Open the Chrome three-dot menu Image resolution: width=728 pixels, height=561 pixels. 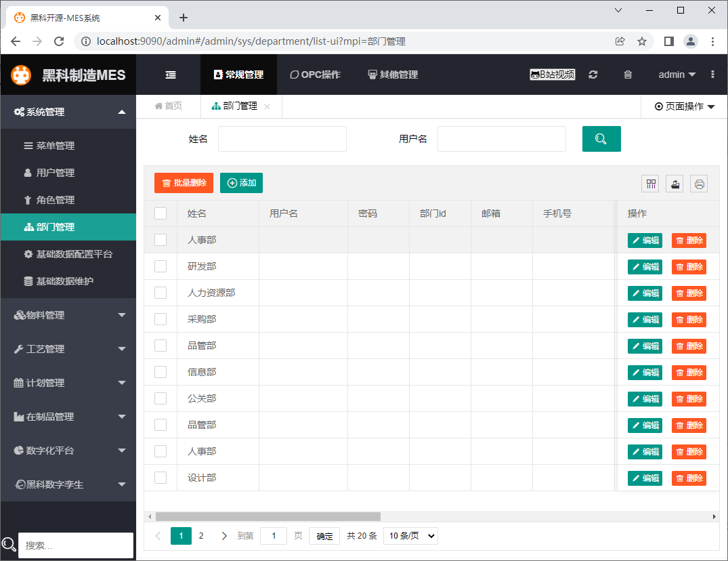[x=712, y=41]
